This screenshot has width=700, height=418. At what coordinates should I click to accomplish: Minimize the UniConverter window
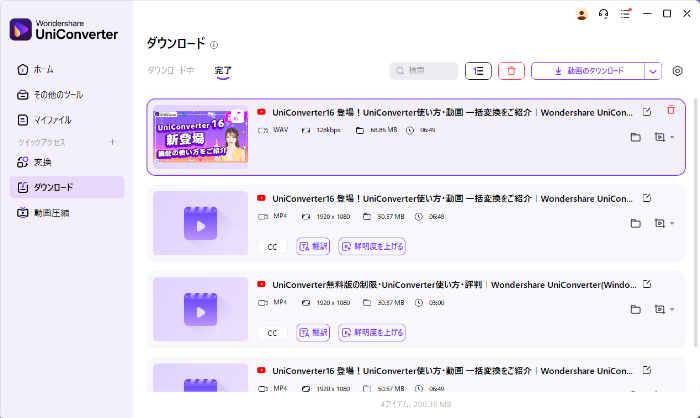click(x=647, y=14)
